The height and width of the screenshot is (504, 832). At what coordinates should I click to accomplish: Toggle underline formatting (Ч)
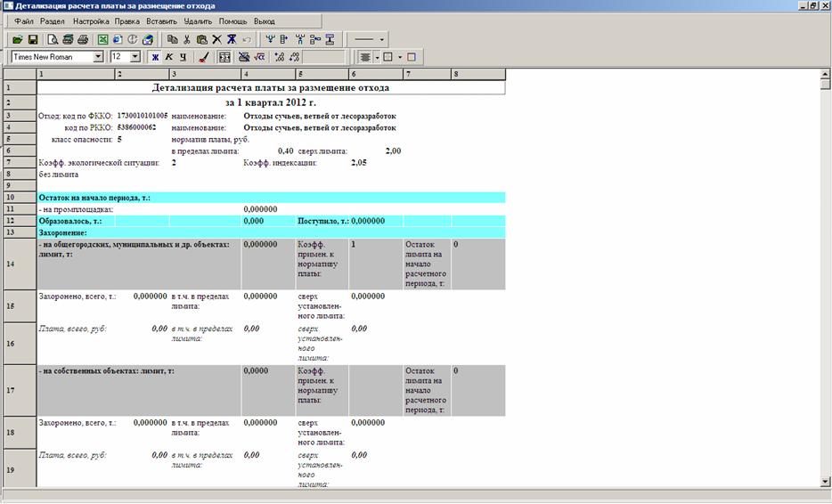click(x=183, y=57)
